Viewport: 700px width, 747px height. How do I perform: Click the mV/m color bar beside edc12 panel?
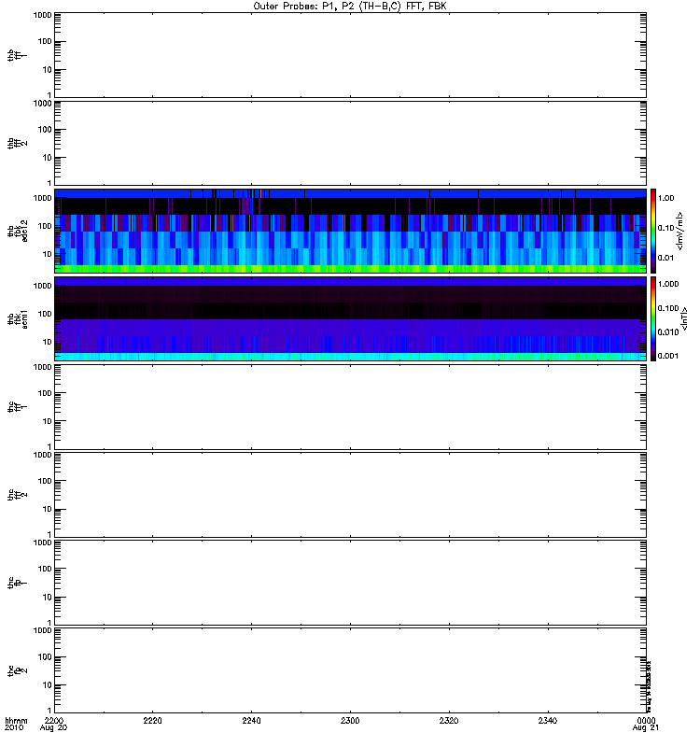653,231
